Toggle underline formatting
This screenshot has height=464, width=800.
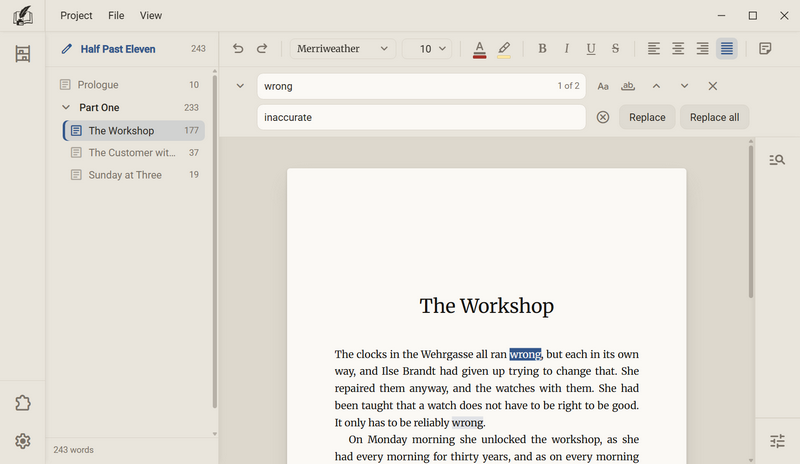click(591, 48)
